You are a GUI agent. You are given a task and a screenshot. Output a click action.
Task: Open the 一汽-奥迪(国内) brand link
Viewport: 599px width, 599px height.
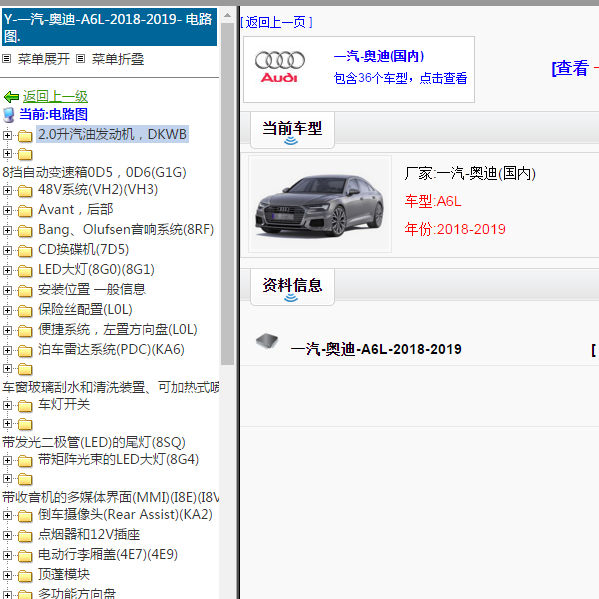pyautogui.click(x=379, y=56)
